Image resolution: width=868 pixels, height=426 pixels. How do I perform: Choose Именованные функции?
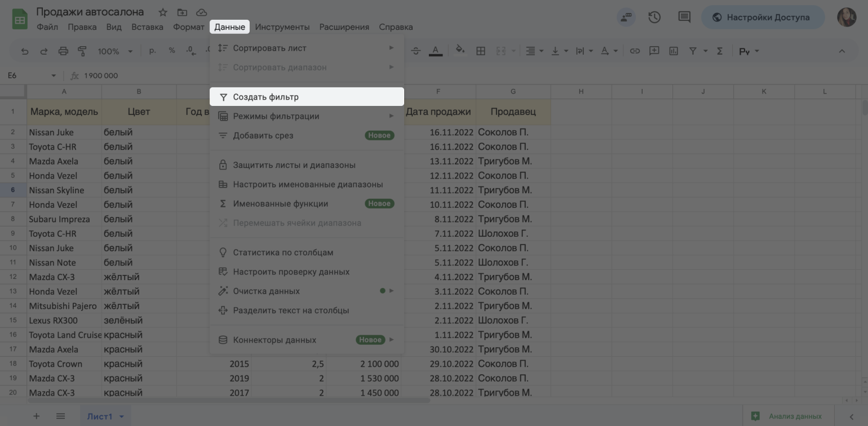307,203
